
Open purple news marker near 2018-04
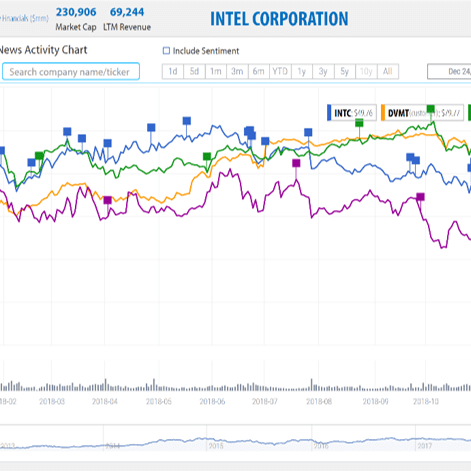(107, 200)
